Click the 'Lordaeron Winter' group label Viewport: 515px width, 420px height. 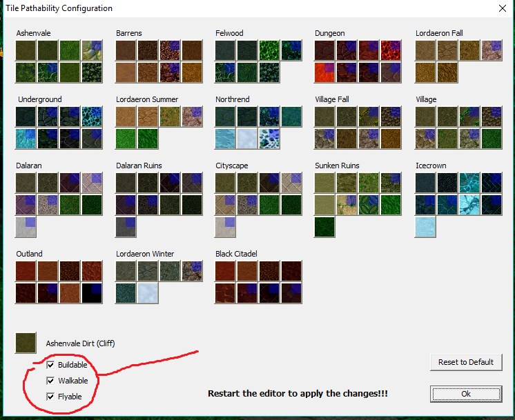145,254
